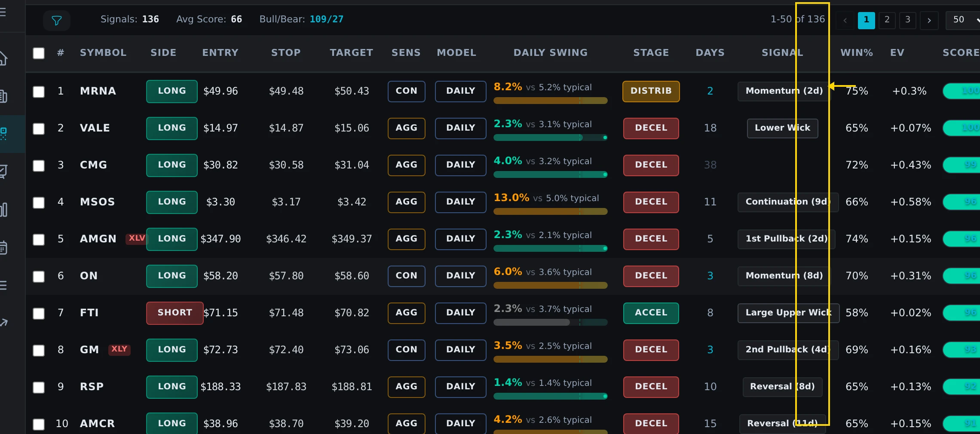
Task: Open the hamburger menu at top left
Action: (3, 12)
